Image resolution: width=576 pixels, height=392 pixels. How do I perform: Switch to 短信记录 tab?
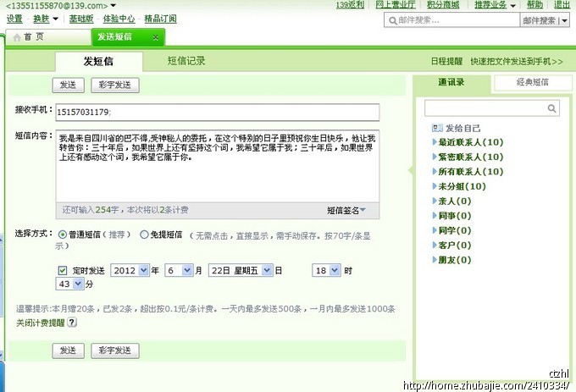point(186,61)
